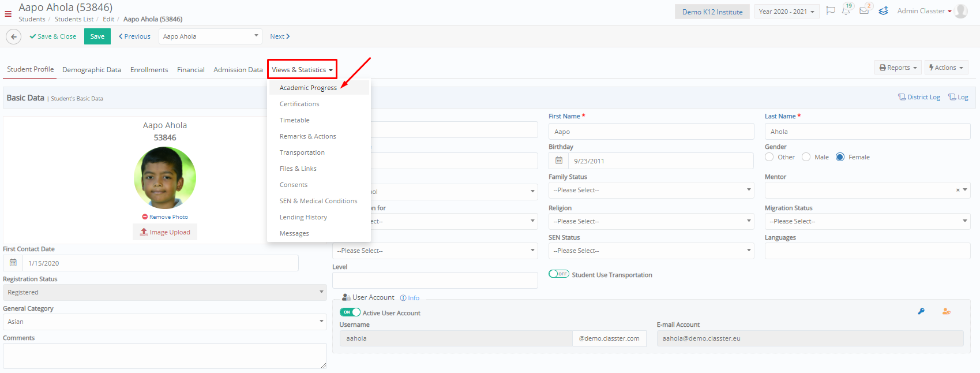
Task: Open the bell alerts icon
Action: pyautogui.click(x=846, y=11)
